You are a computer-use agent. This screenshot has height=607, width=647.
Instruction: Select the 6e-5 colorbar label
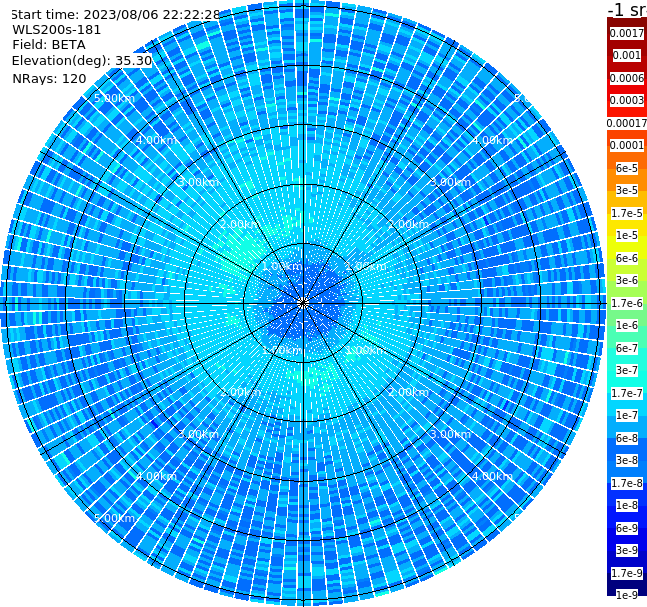(x=627, y=168)
